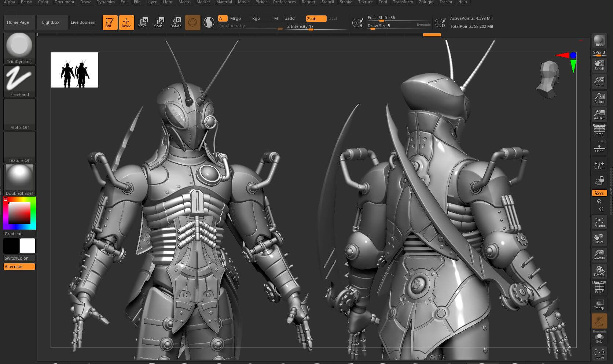Open the FreeHand stroke picker
Screen dimensions: 613x364
pos(19,81)
